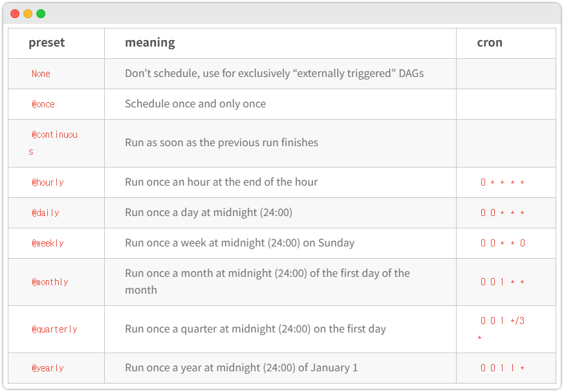Select the @hourly preset text

48,182
